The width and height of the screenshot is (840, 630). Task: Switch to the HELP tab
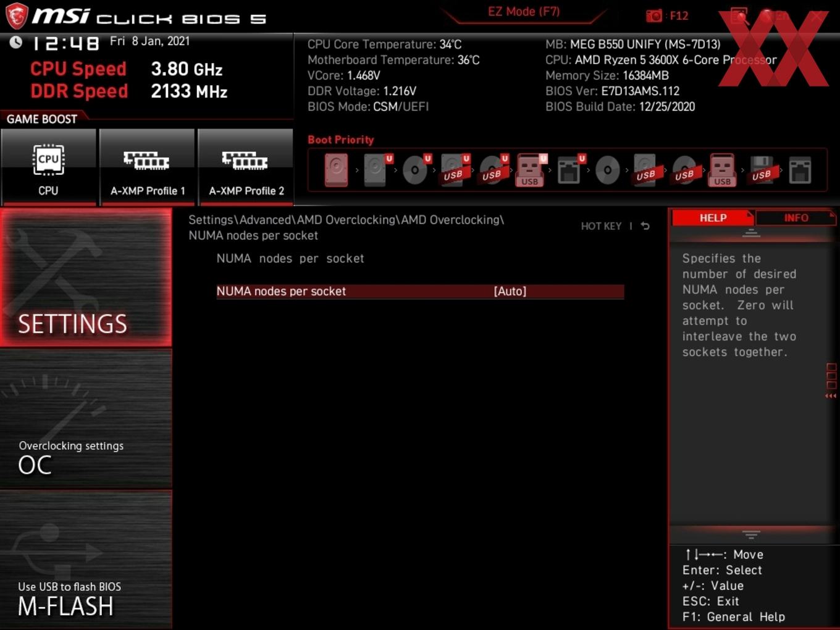tap(713, 218)
